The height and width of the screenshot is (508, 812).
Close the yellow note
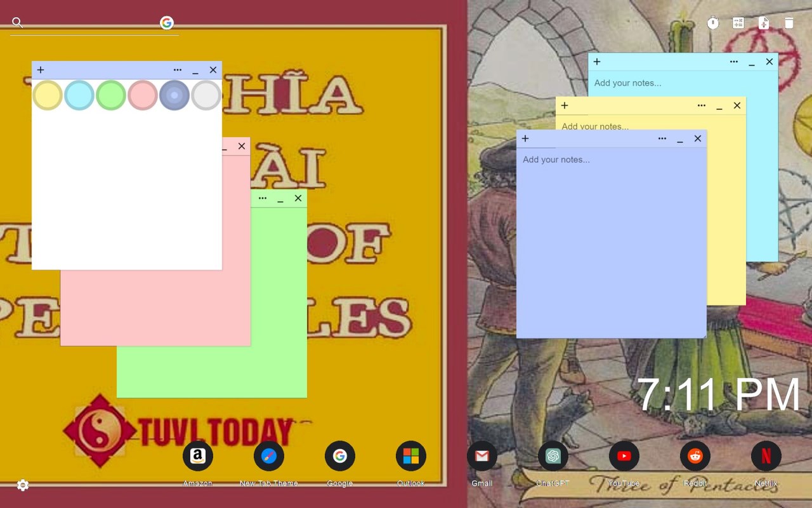click(x=737, y=105)
